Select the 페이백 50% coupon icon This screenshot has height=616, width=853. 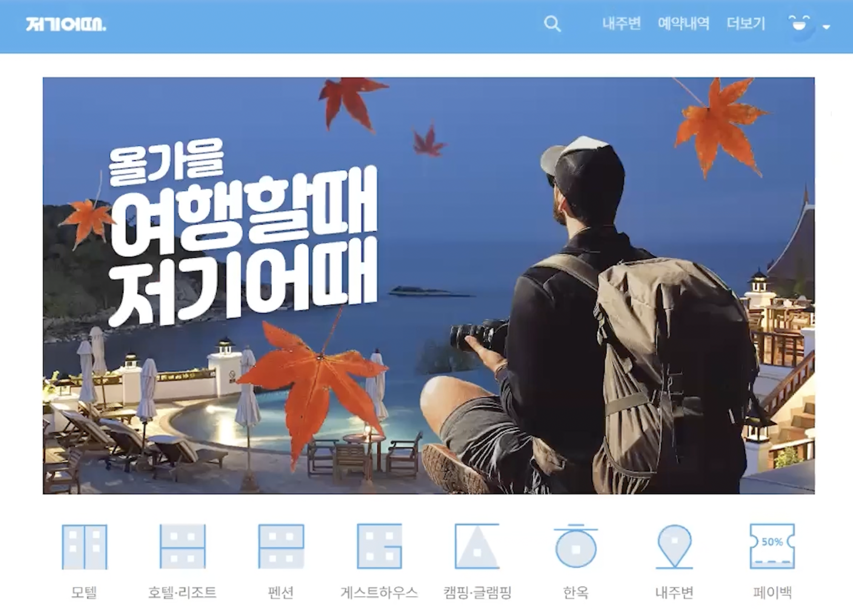point(772,546)
